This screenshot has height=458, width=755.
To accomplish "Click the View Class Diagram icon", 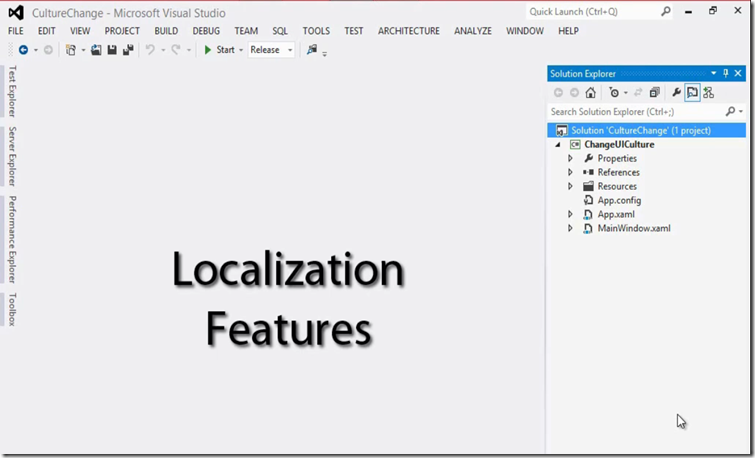I will click(x=708, y=92).
